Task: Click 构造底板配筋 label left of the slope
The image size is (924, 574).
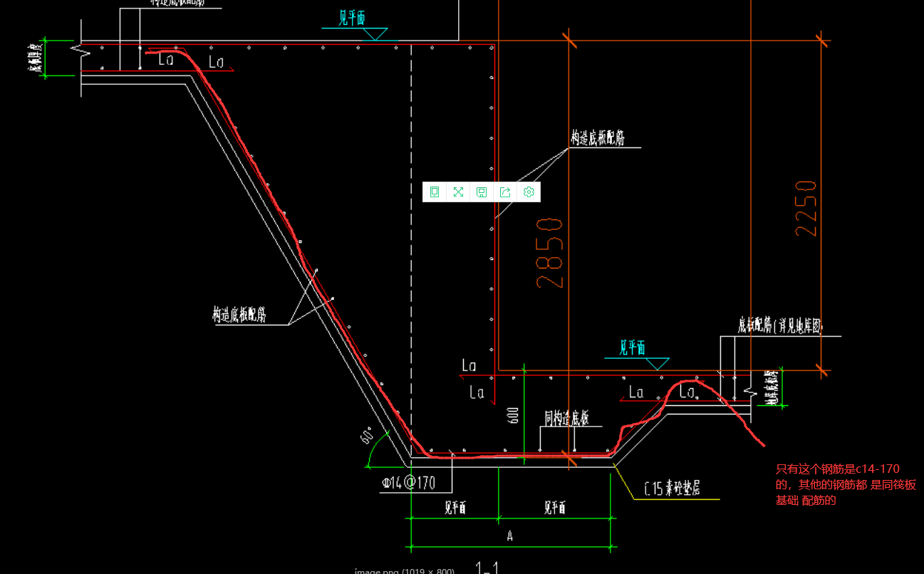Action: 239,315
